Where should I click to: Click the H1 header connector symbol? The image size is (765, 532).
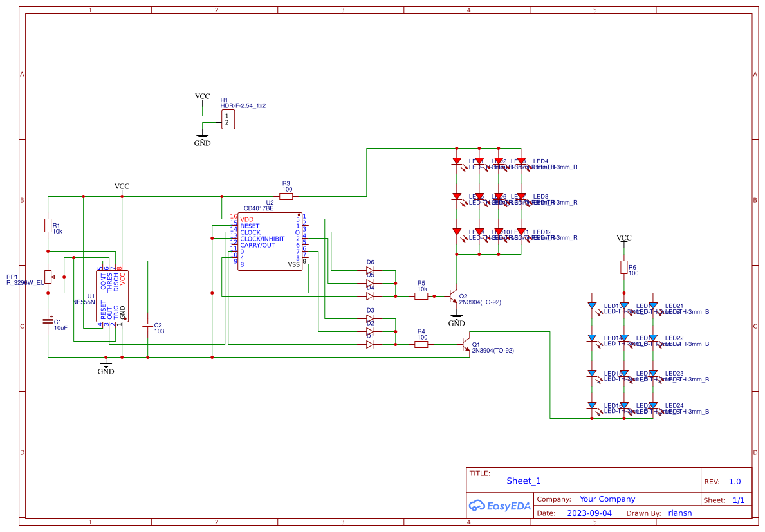[228, 119]
